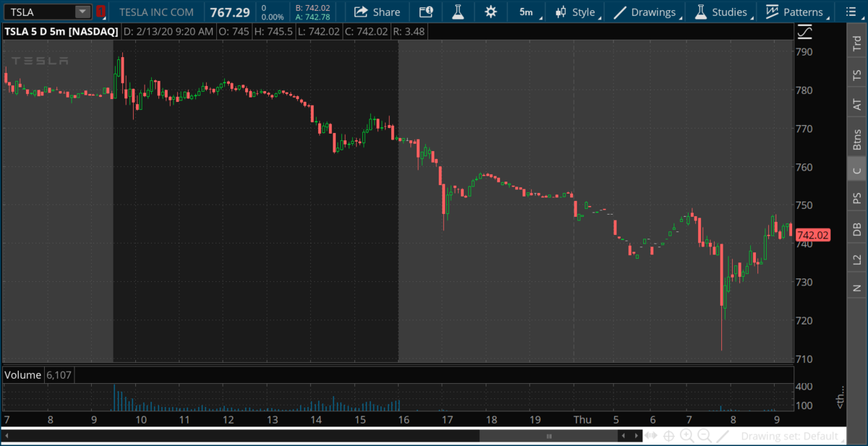
Task: Click the 742.02 current price label
Action: coord(813,234)
